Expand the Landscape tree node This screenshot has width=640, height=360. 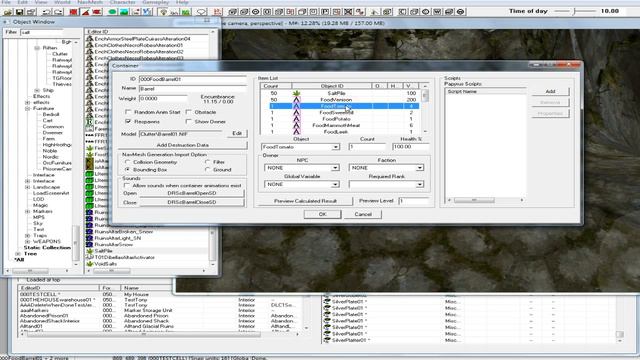[x=27, y=187]
